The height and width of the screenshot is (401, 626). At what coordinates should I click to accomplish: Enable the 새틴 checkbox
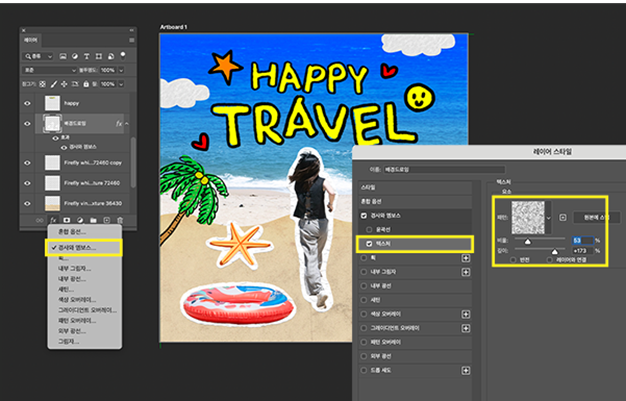(364, 300)
